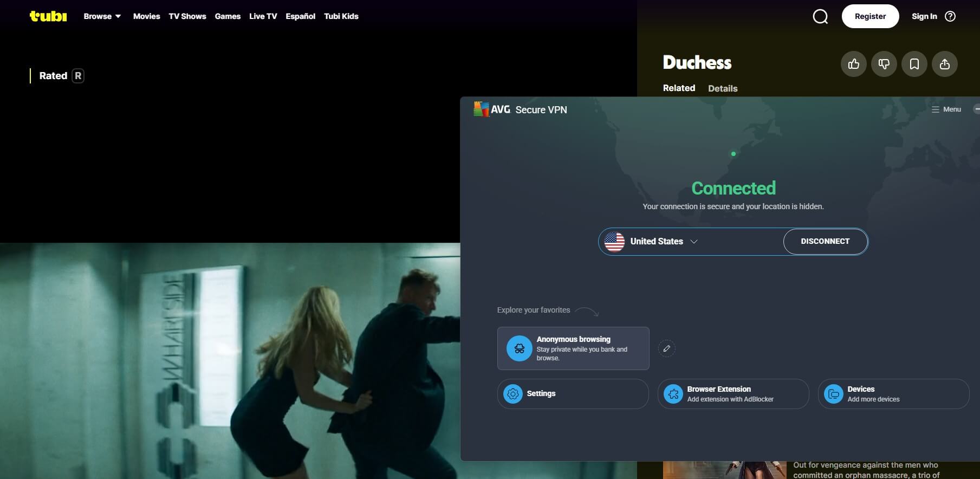This screenshot has height=479, width=980.
Task: Open AVG VPN Settings
Action: [x=573, y=394]
